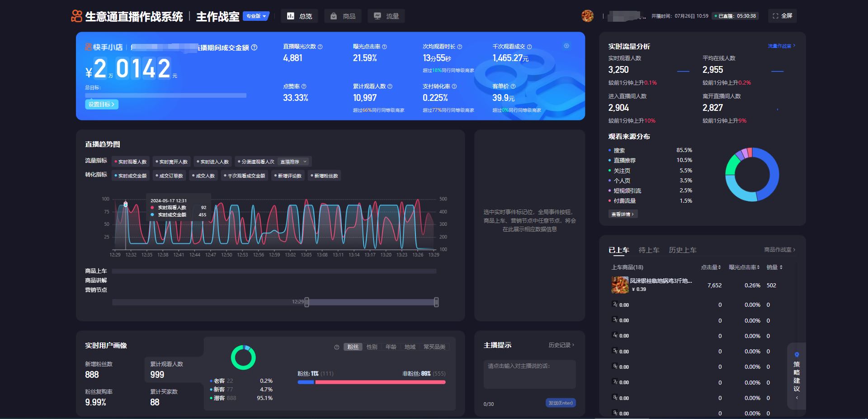Click help icon next to 支付转化率
The height and width of the screenshot is (419, 868).
click(x=454, y=86)
